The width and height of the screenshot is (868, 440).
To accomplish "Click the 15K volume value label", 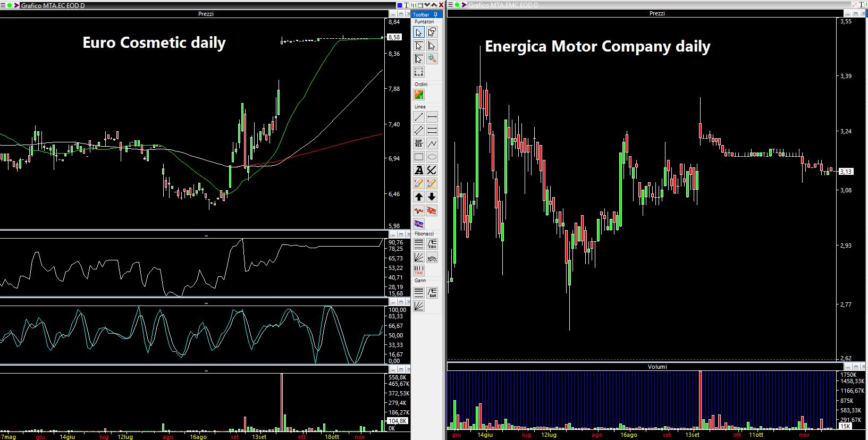I will pos(845,426).
